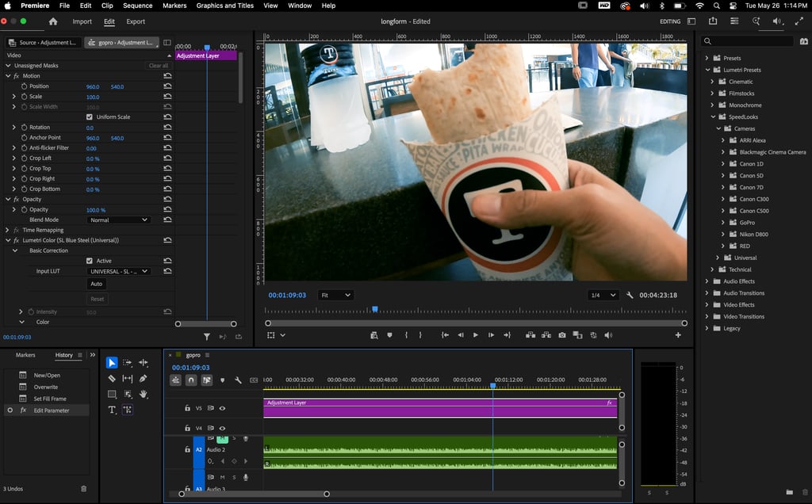Click the Home icon in header
The image size is (812, 504).
coord(53,21)
